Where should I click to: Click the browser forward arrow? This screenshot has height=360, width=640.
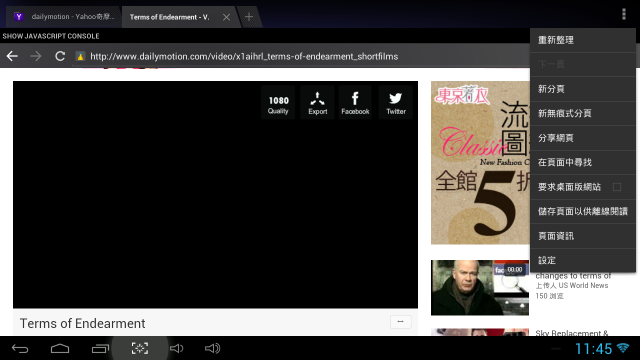36,56
